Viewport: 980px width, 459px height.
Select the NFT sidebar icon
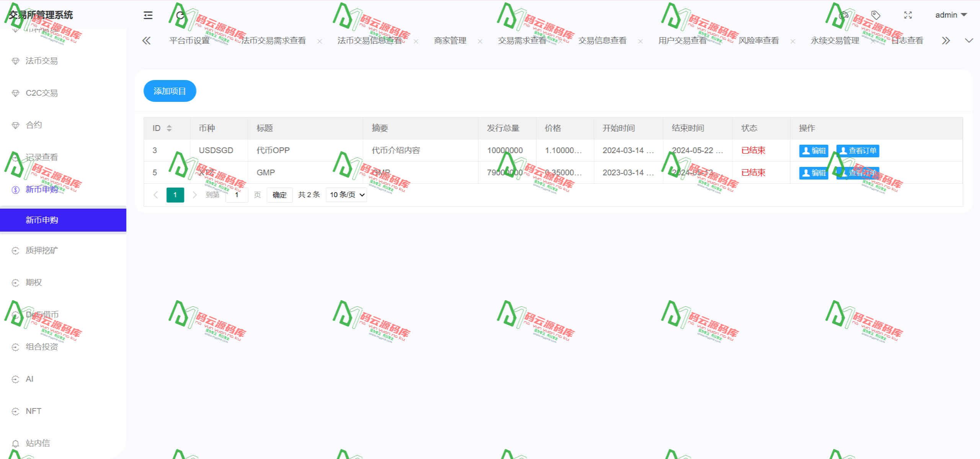pyautogui.click(x=15, y=411)
